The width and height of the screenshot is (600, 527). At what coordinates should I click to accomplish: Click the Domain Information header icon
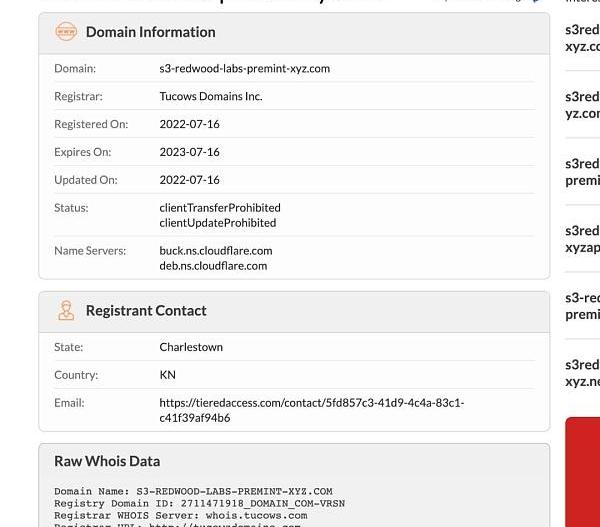[x=66, y=32]
